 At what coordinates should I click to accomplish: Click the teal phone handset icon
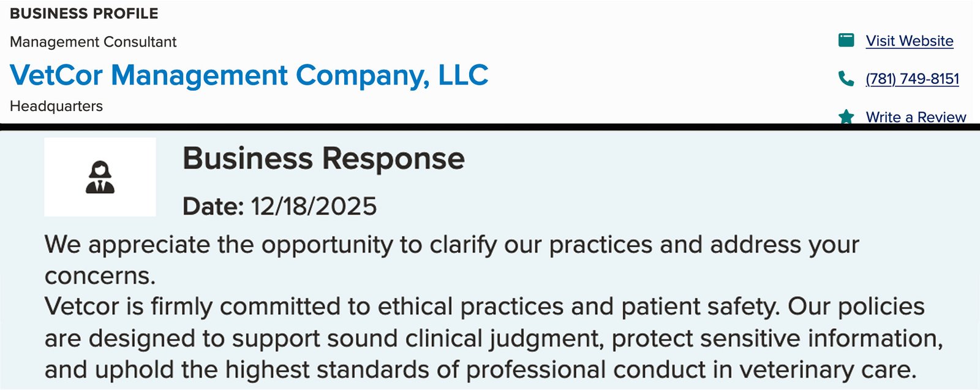pyautogui.click(x=846, y=78)
